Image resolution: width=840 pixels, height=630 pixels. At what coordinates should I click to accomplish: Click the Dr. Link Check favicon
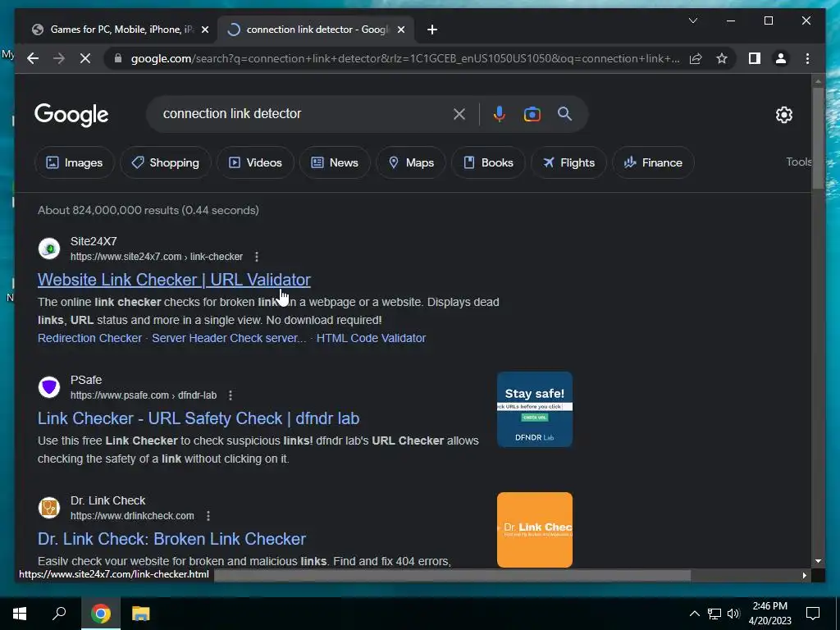click(x=49, y=507)
